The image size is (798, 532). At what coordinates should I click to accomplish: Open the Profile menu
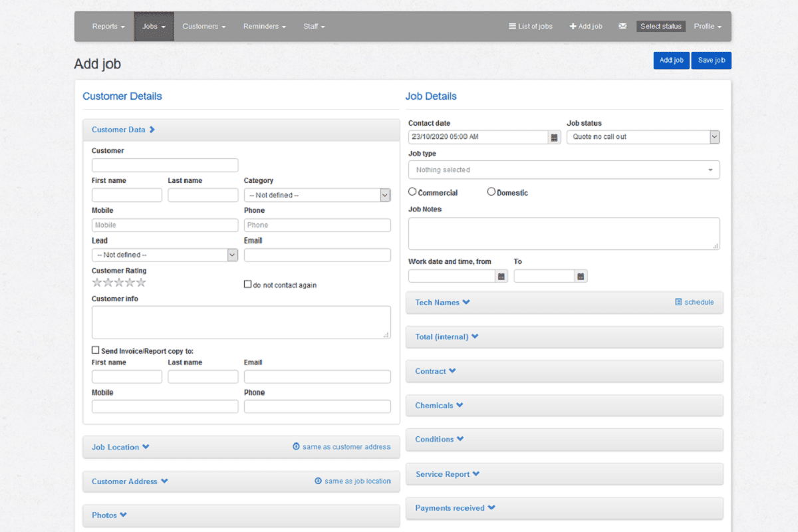coord(708,27)
